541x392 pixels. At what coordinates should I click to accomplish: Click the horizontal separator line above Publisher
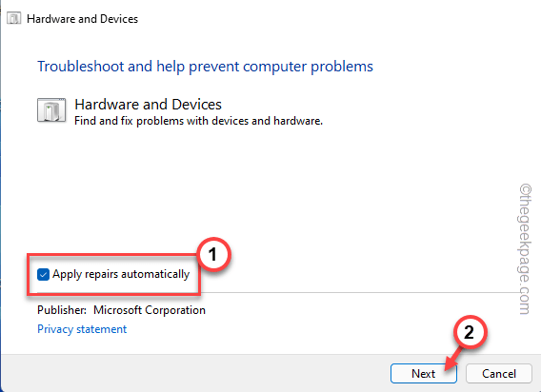[x=359, y=293]
